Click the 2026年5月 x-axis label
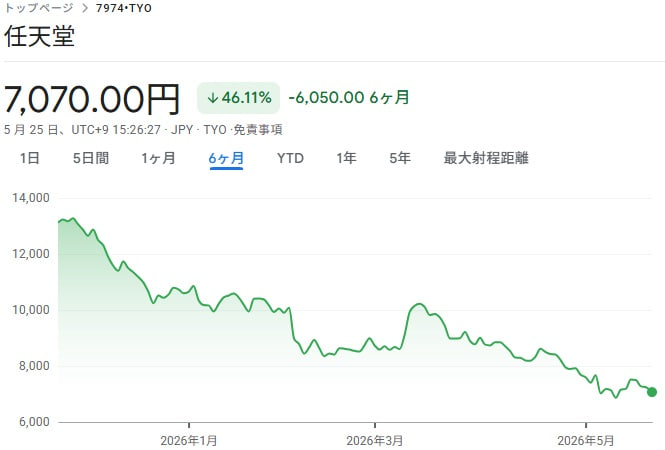Image resolution: width=665 pixels, height=450 pixels. 586,441
